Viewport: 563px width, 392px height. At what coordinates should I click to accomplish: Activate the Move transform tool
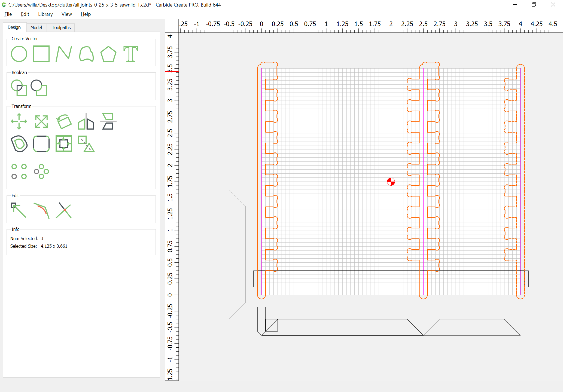(19, 121)
